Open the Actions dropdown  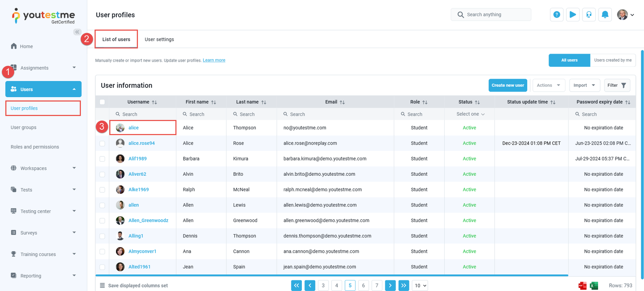548,85
